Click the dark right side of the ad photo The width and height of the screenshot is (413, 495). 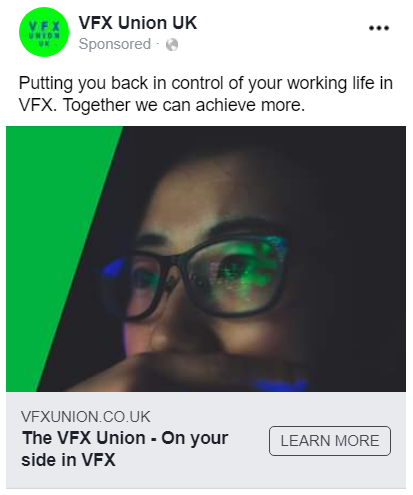click(x=353, y=260)
